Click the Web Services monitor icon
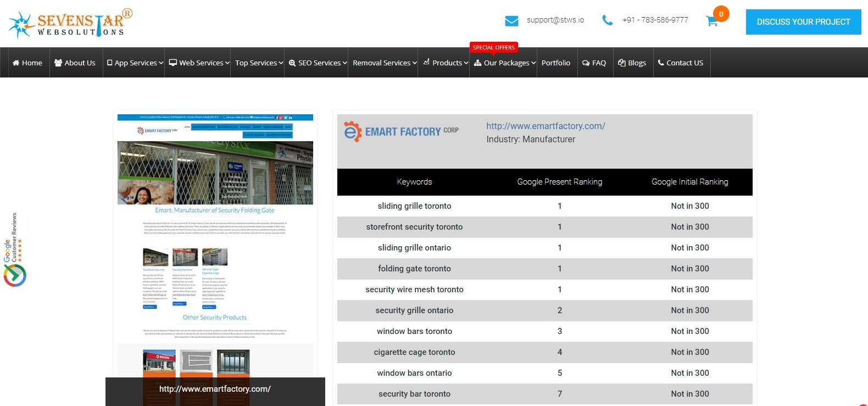Image resolution: width=868 pixels, height=406 pixels. (173, 63)
